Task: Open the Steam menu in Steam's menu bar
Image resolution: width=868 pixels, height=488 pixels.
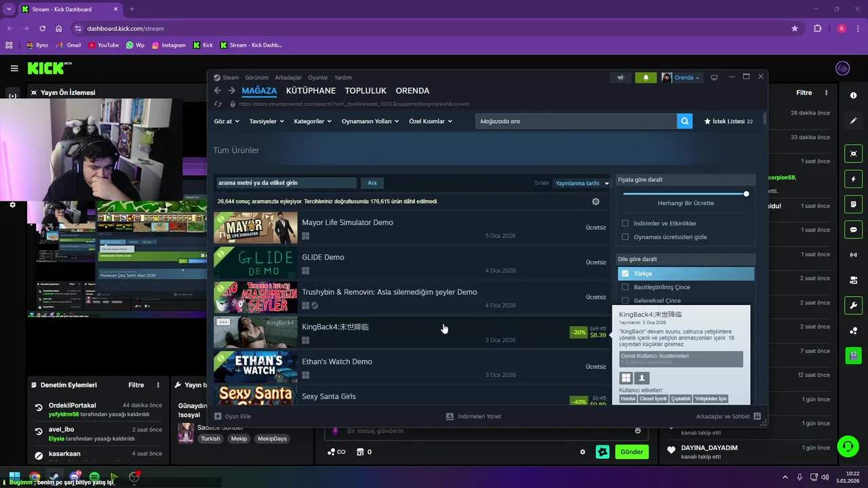Action: click(231, 77)
